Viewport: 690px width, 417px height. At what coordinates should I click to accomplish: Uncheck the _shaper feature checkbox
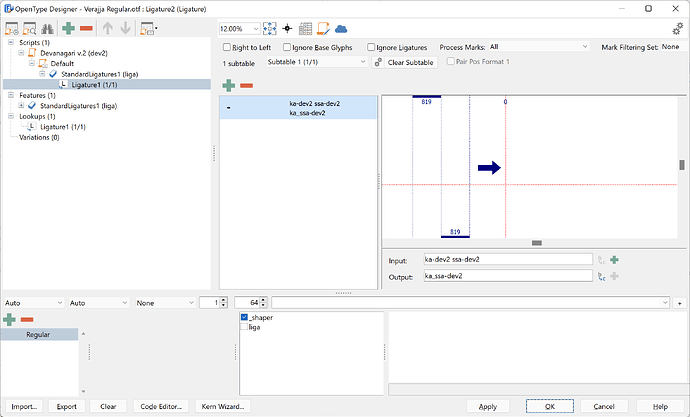[x=246, y=317]
